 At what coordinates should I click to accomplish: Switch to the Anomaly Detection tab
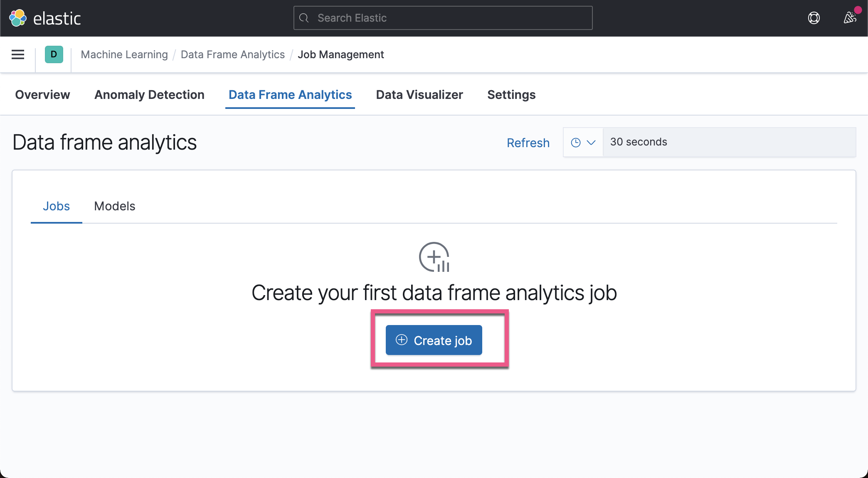(149, 94)
